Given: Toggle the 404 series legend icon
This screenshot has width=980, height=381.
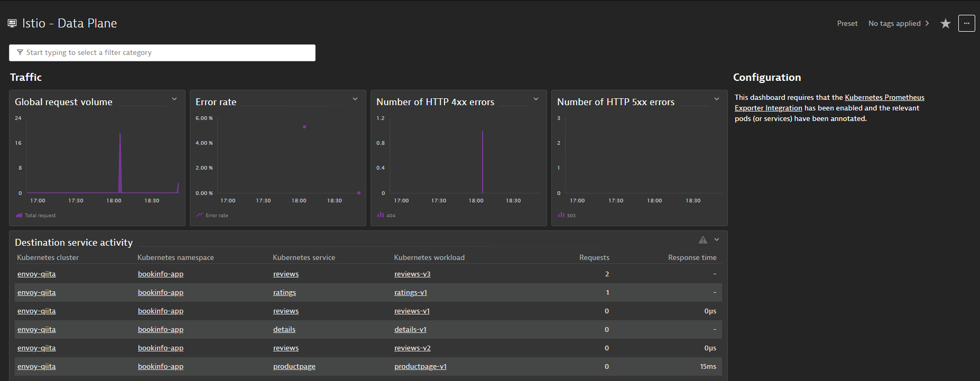Looking at the screenshot, I should point(381,215).
